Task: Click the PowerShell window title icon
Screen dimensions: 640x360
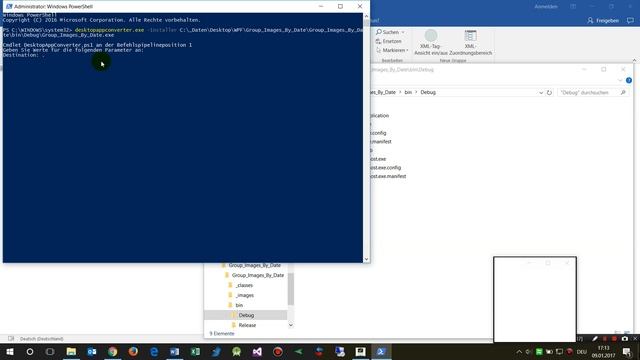Action: click(9, 7)
